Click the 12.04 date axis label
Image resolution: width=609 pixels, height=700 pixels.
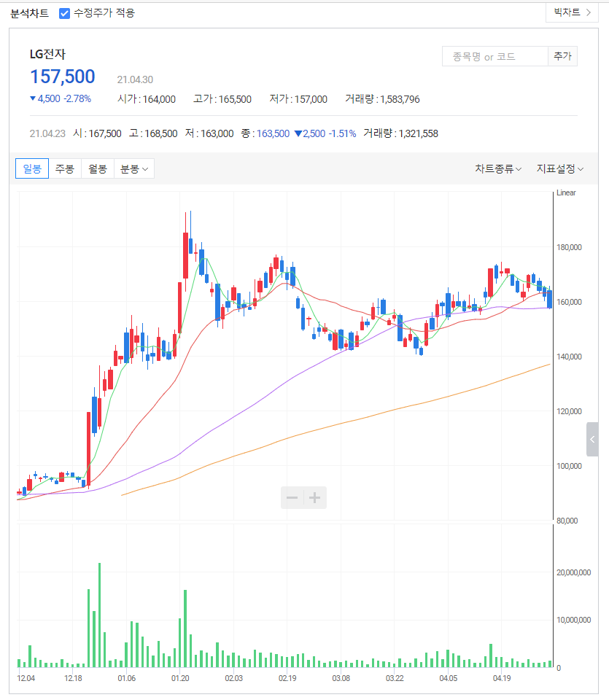(26, 678)
